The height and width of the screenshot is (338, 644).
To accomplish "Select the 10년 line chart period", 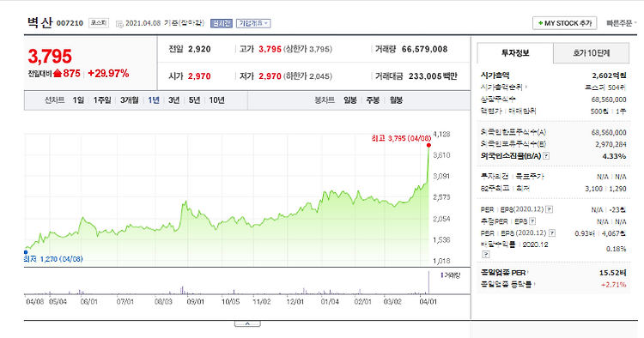I will tap(216, 100).
